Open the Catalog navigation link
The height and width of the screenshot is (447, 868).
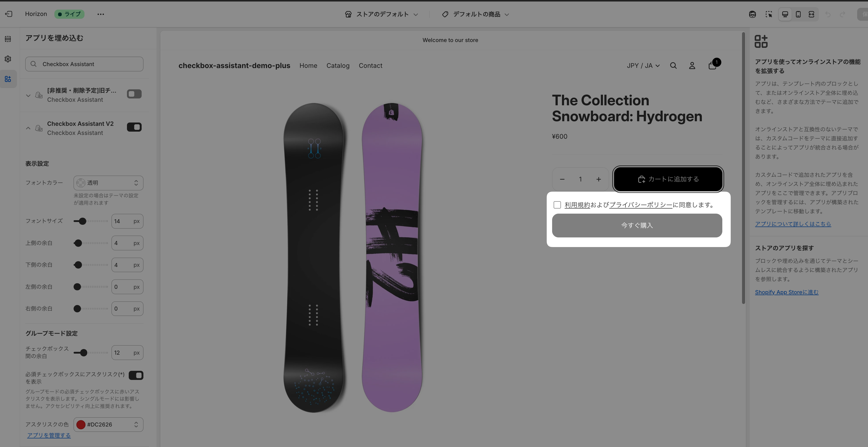click(338, 66)
